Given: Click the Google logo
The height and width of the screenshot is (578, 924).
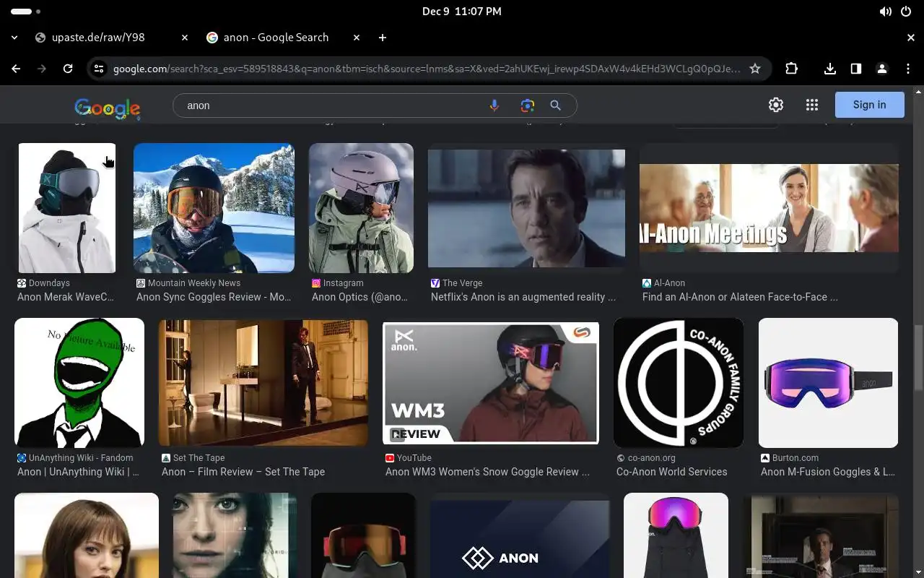Looking at the screenshot, I should pos(107,108).
